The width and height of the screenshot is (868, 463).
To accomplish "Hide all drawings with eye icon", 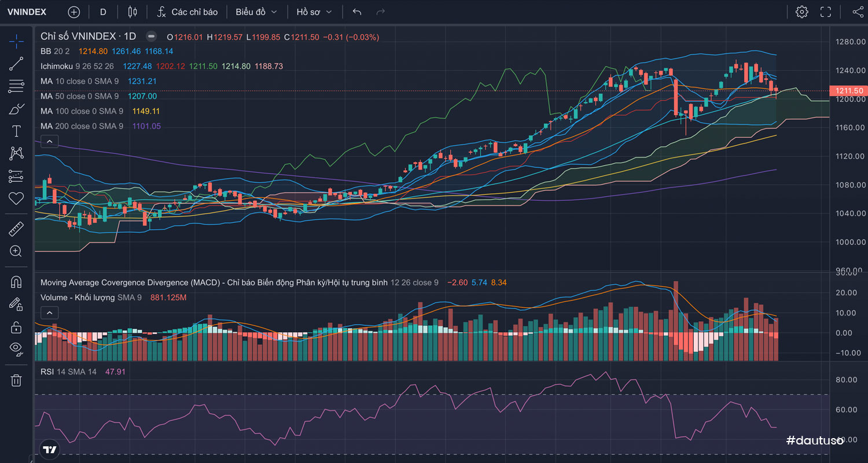I will (x=16, y=348).
